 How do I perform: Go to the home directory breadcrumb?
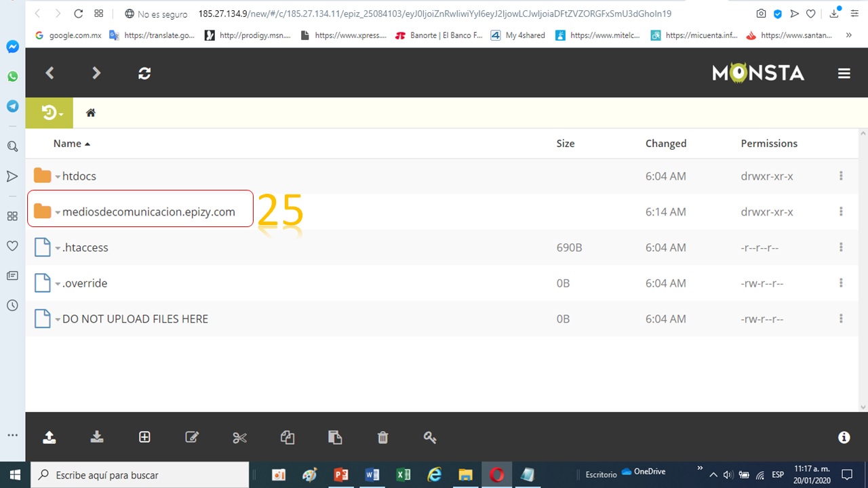click(91, 113)
